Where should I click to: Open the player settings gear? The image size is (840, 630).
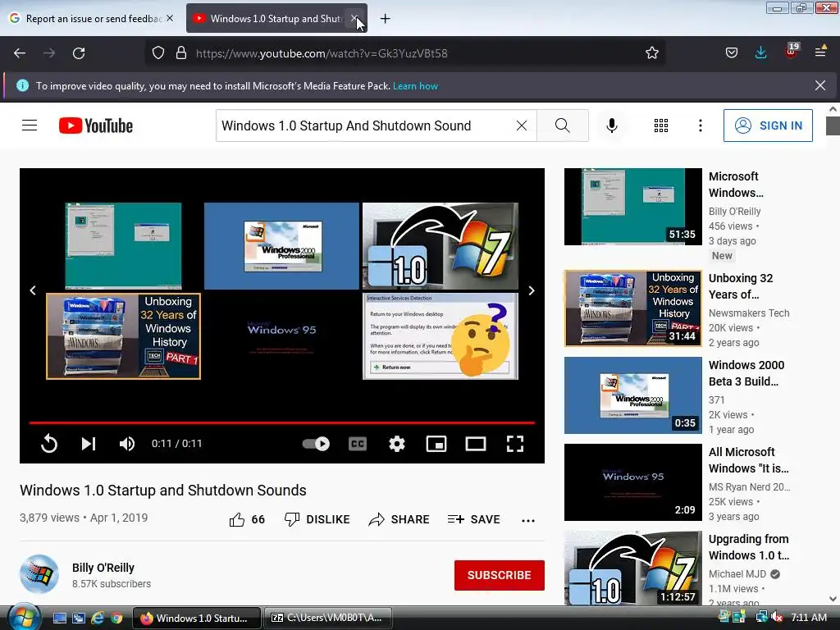(397, 444)
